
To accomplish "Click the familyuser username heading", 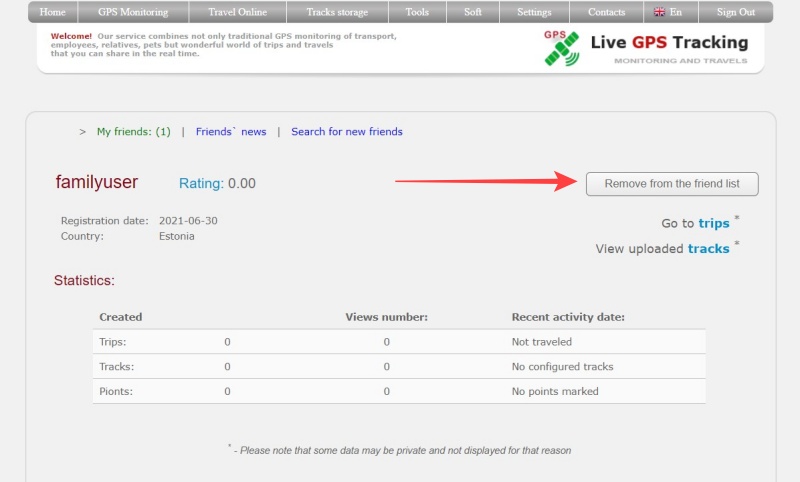I will pos(97,182).
